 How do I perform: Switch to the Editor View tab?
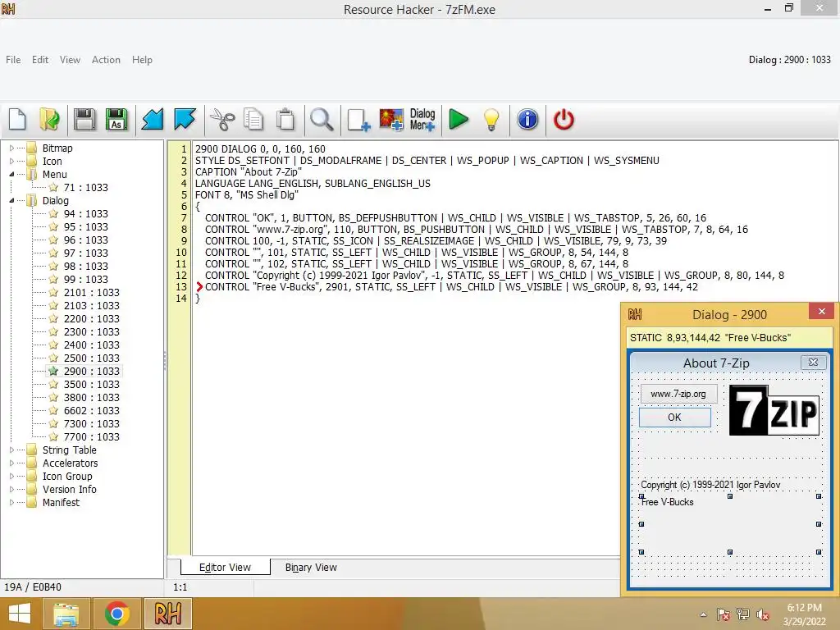click(x=225, y=568)
